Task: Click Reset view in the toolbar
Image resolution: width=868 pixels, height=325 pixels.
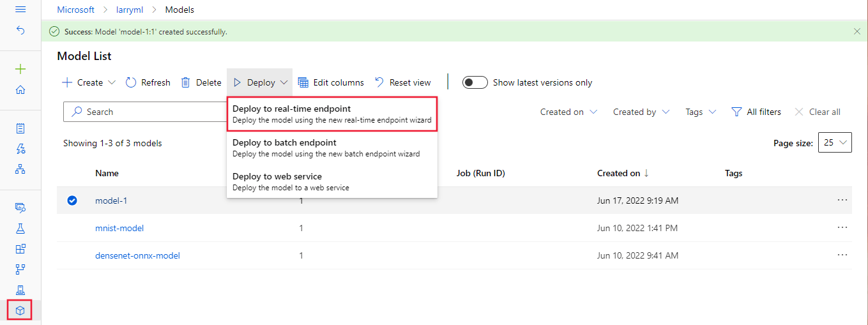Action: [x=402, y=82]
